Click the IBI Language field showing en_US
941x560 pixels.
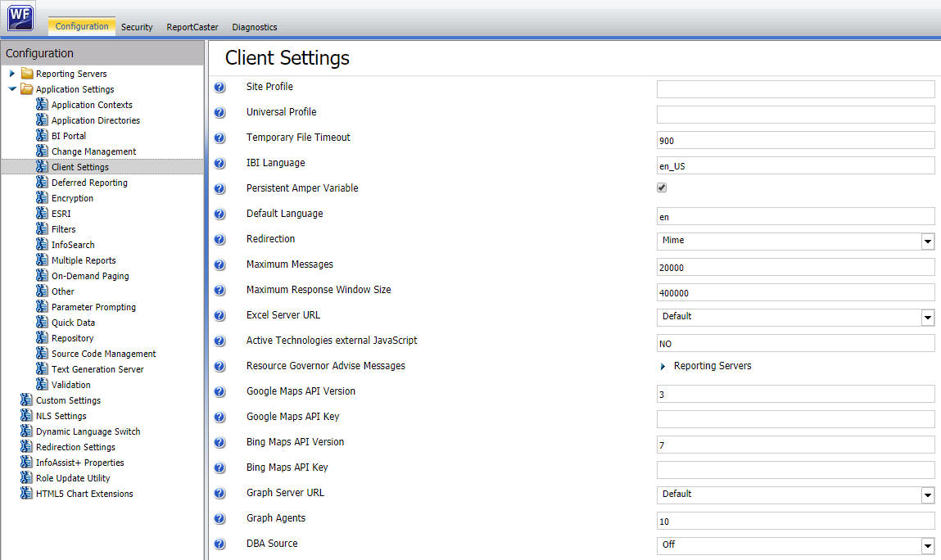[x=795, y=165]
